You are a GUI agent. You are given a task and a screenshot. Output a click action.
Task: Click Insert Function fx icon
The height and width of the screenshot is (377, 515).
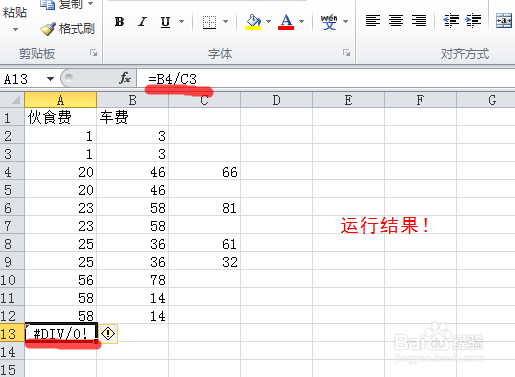tap(125, 78)
